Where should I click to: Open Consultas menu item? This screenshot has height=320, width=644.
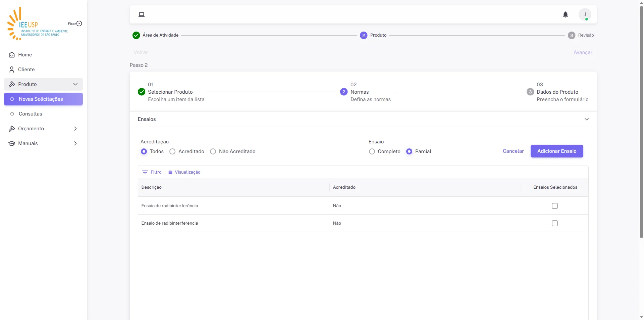[43, 114]
